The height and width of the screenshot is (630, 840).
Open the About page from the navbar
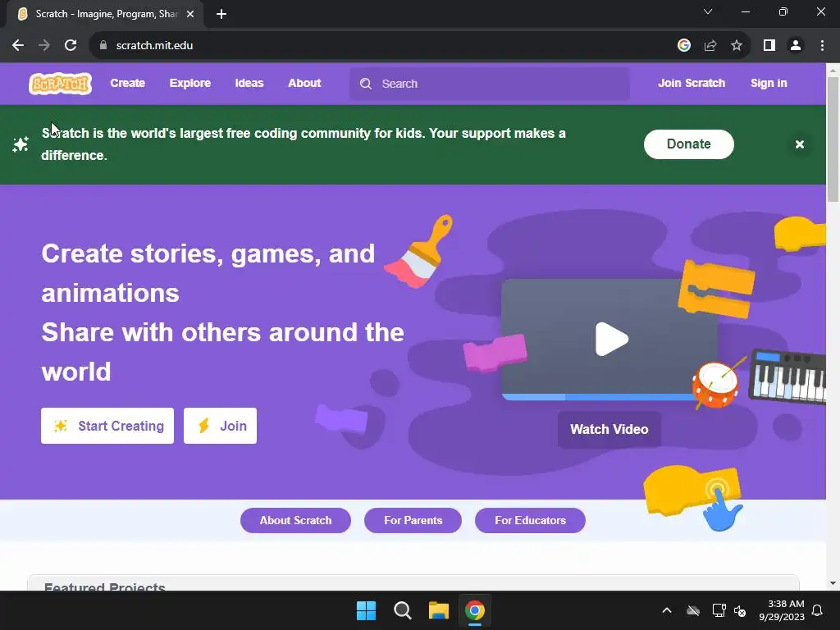tap(304, 84)
